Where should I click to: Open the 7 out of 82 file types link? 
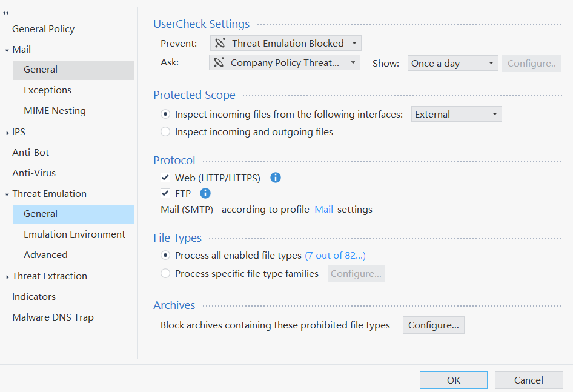(335, 256)
